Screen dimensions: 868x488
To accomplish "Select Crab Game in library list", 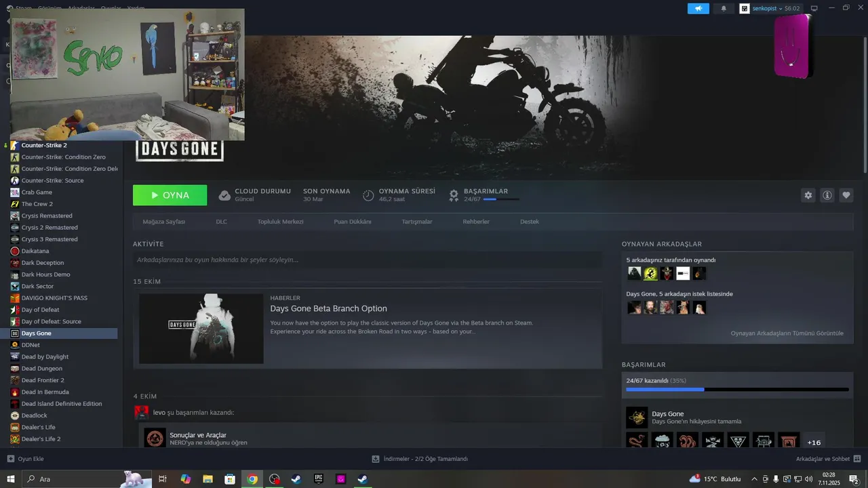I will pyautogui.click(x=37, y=192).
